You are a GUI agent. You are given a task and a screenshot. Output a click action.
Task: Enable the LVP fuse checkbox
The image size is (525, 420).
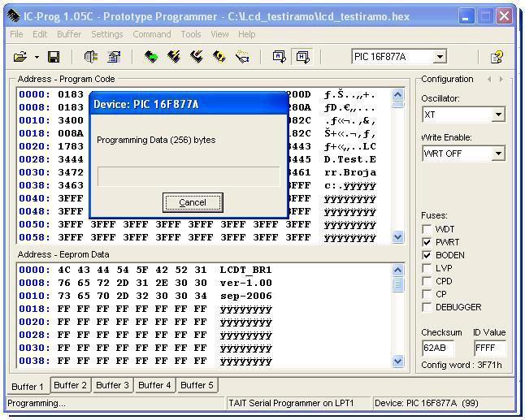coord(427,268)
